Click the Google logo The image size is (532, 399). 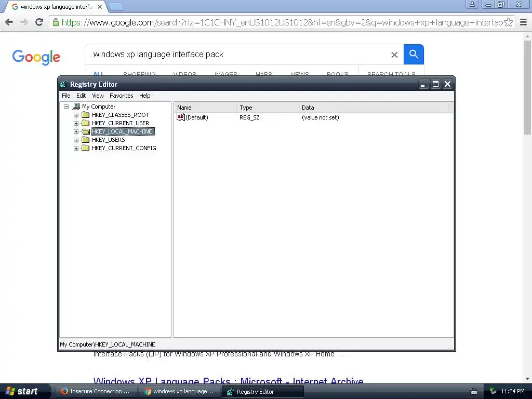(36, 57)
